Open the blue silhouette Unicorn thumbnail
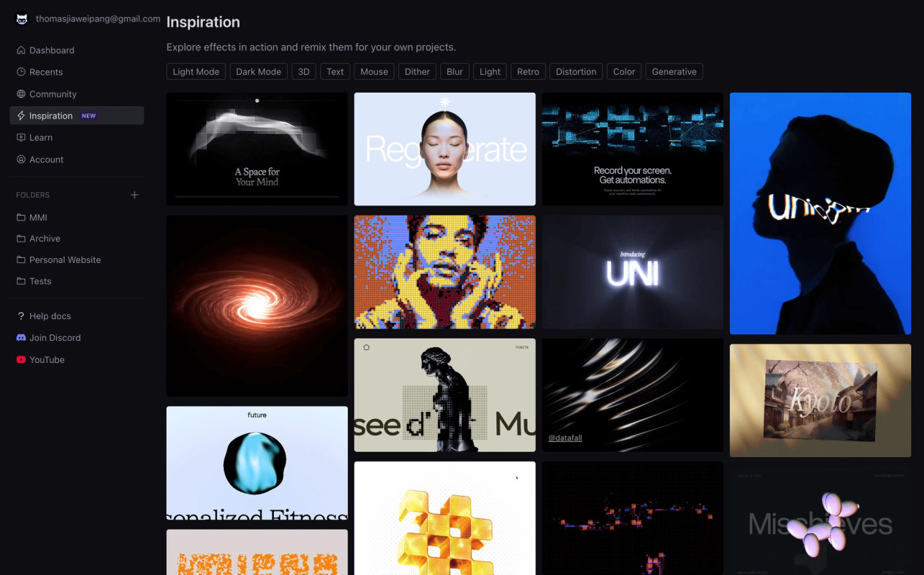The image size is (924, 575). point(820,213)
